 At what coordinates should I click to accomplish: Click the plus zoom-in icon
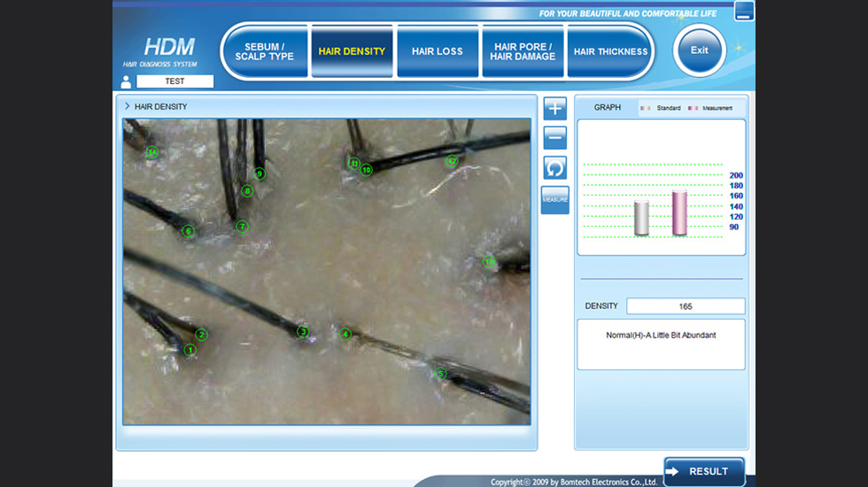554,109
